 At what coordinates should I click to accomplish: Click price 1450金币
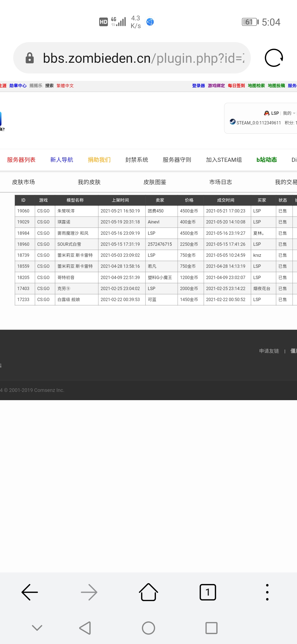pyautogui.click(x=189, y=299)
